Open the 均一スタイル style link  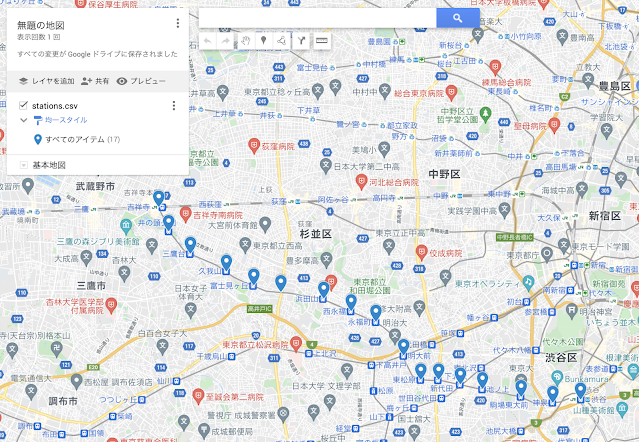tap(66, 120)
